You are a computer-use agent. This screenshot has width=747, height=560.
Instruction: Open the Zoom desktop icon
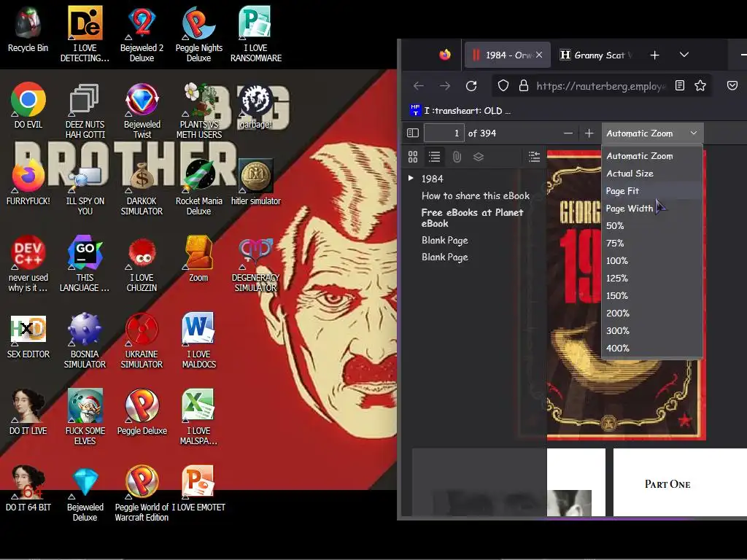click(198, 259)
